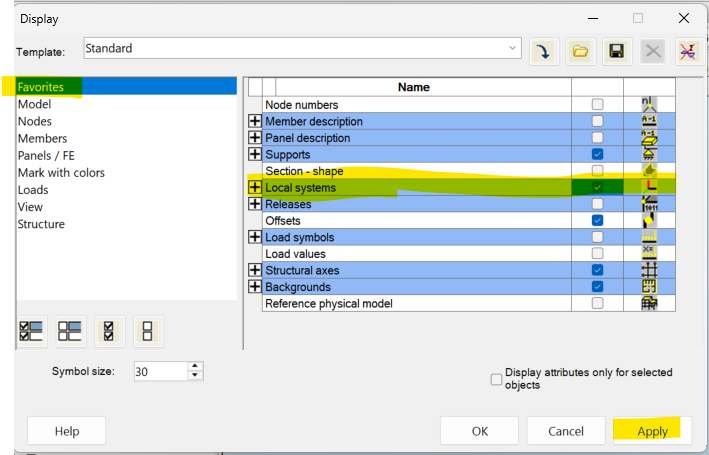709x455 pixels.
Task: Uncheck the Supports checkbox
Action: [x=597, y=154]
